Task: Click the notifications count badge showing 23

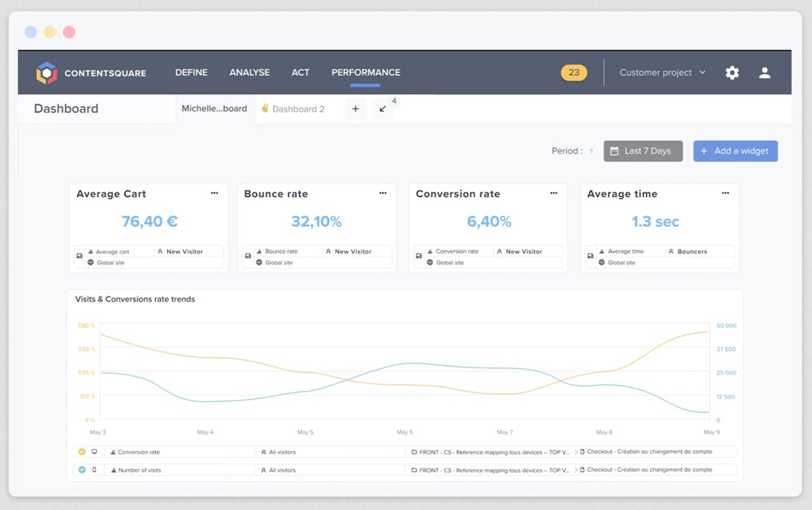Action: (574, 72)
